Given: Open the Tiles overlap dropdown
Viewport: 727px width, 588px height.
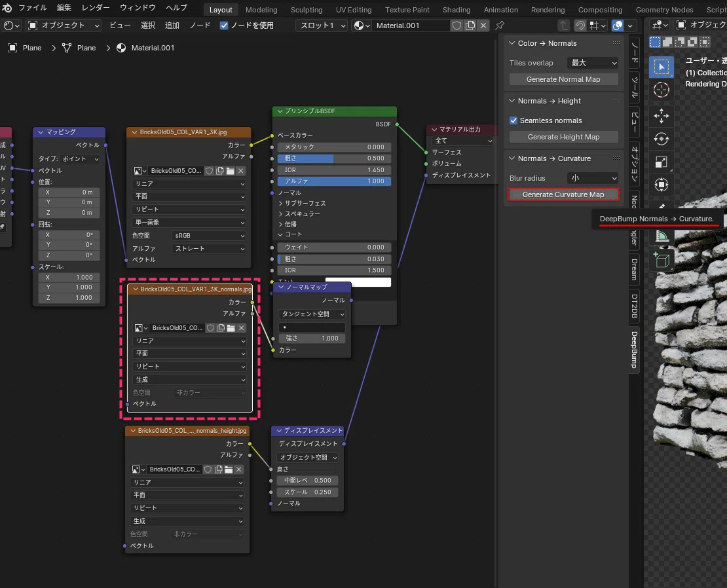Looking at the screenshot, I should point(593,63).
